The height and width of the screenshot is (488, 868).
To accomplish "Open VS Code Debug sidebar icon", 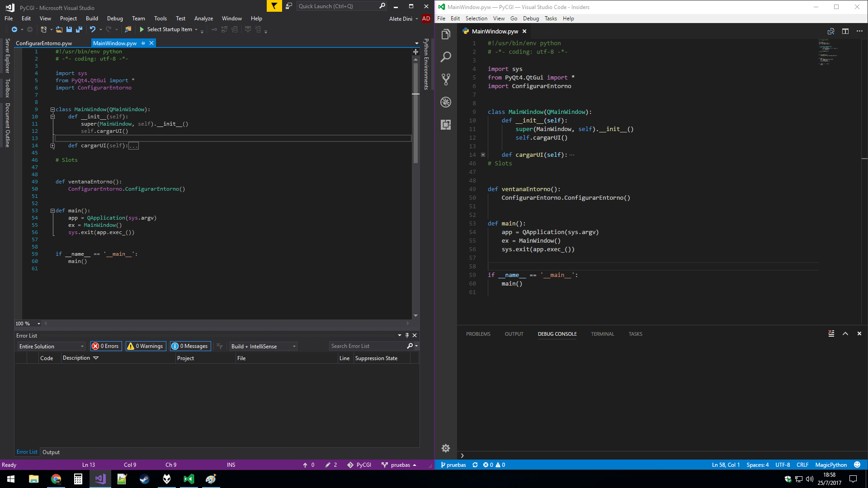I will (446, 102).
